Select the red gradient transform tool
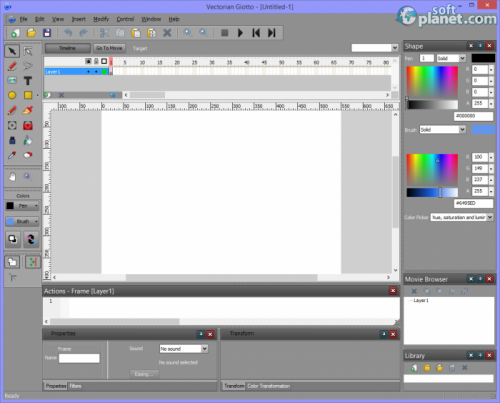Viewport: 500px width, 403px height. [28, 125]
